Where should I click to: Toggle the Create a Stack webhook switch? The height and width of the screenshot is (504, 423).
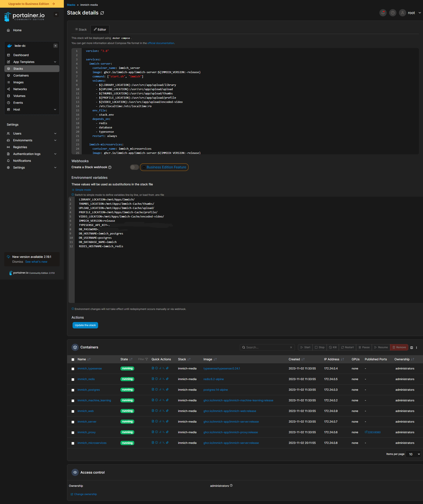(134, 167)
